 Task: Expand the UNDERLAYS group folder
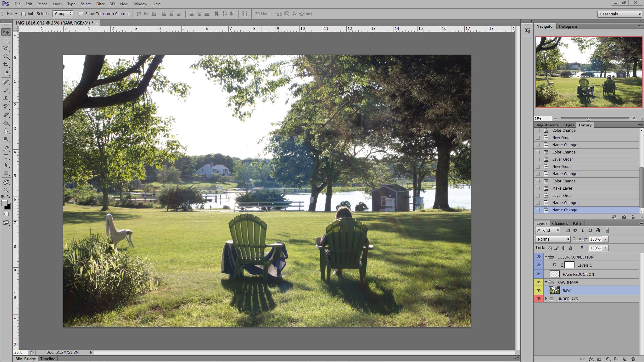[546, 298]
